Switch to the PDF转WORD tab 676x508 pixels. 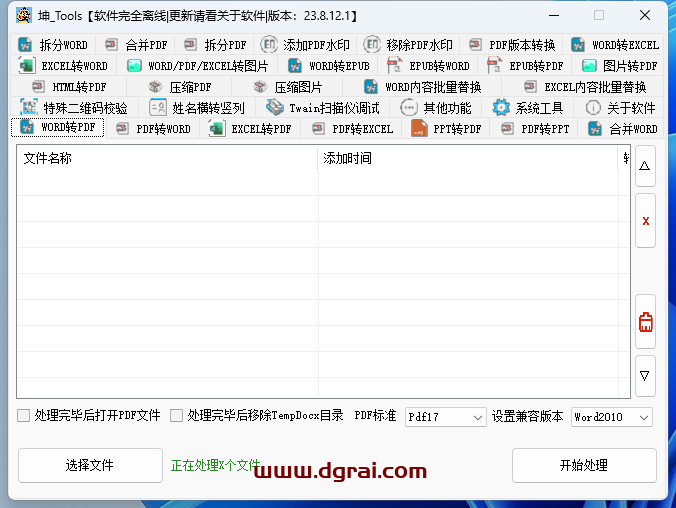[x=153, y=129]
